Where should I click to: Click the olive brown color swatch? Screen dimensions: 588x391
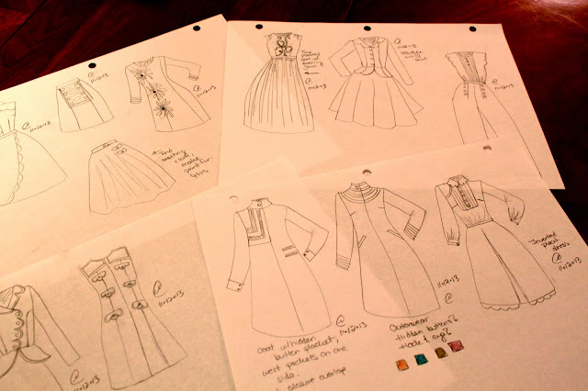(441, 352)
